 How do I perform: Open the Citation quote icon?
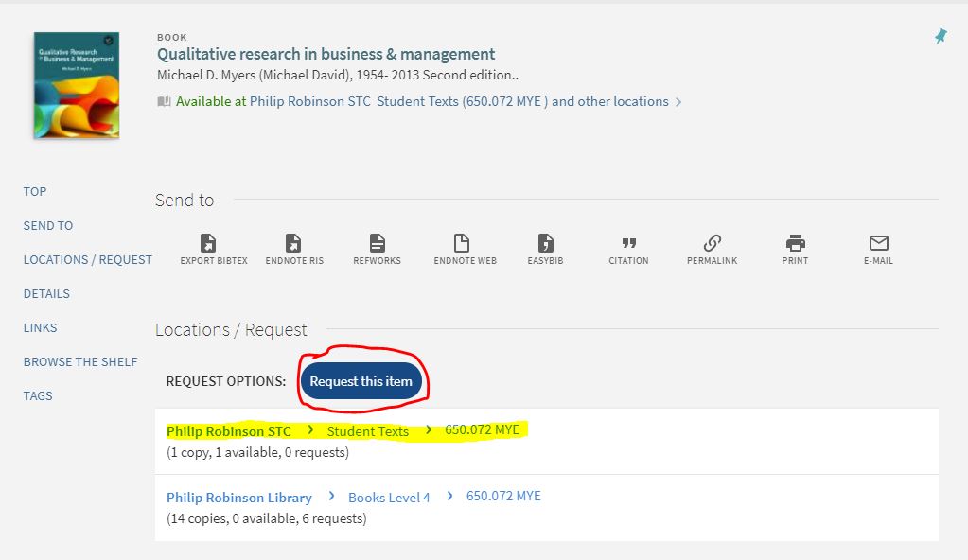628,244
